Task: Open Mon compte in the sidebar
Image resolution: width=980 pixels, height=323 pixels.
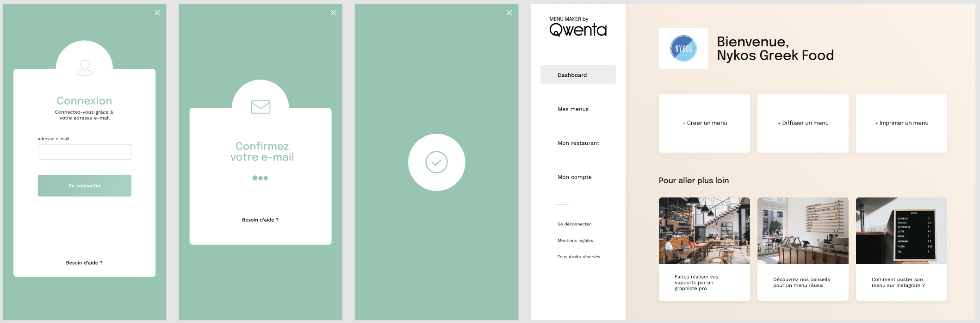Action: pos(574,177)
